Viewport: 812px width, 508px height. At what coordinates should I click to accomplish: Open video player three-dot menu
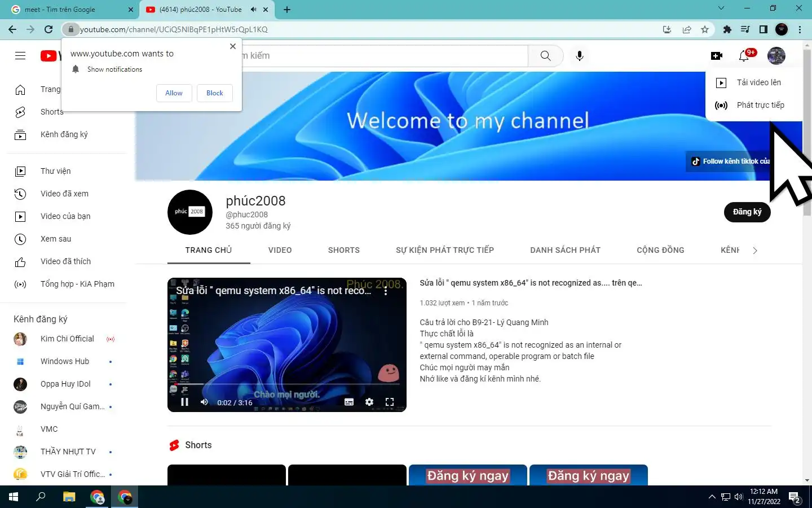(386, 291)
